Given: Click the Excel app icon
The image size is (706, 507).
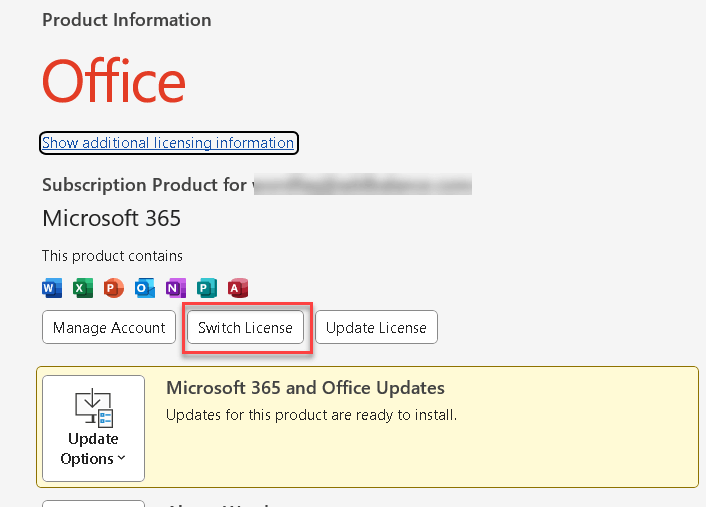Looking at the screenshot, I should [x=83, y=289].
